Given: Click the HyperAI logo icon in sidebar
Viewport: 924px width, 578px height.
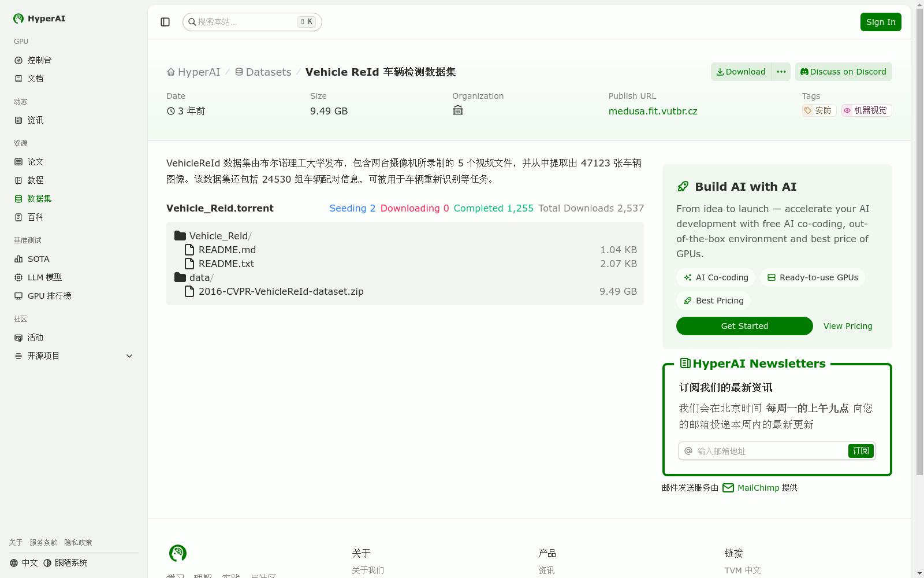Looking at the screenshot, I should point(18,18).
